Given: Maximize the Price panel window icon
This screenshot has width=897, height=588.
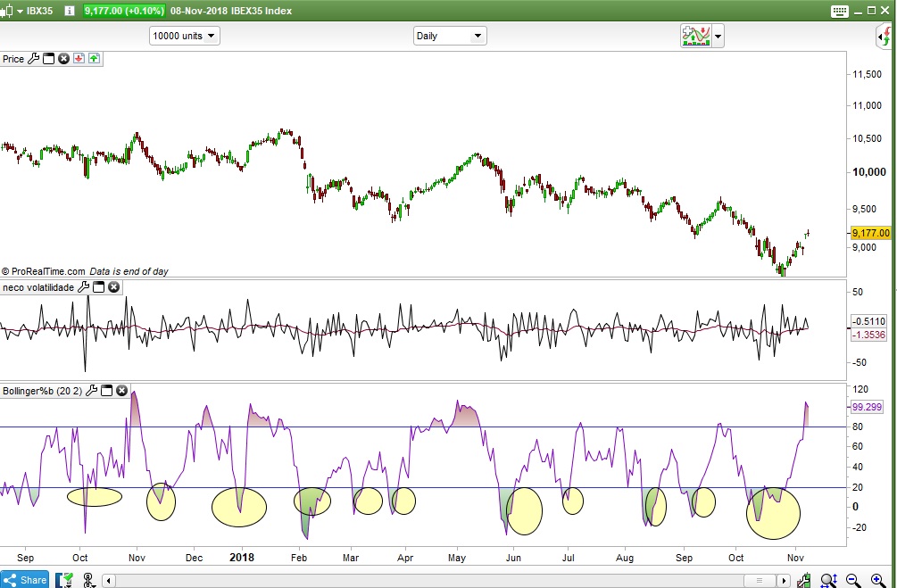Looking at the screenshot, I should [48, 58].
